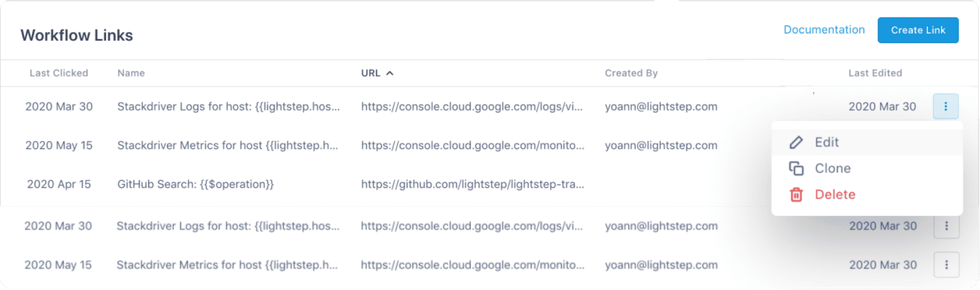Image resolution: width=980 pixels, height=290 pixels.
Task: Click the Created By column header
Action: pyautogui.click(x=631, y=73)
